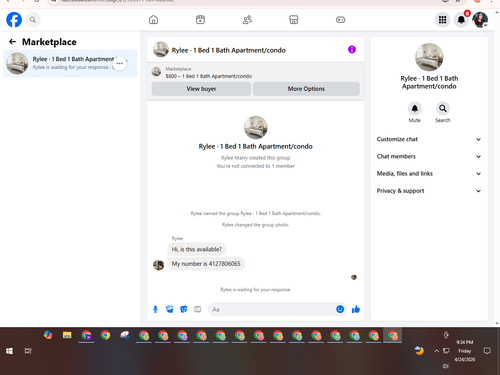Expand the Chat members section
This screenshot has height=375, width=500.
[x=429, y=156]
